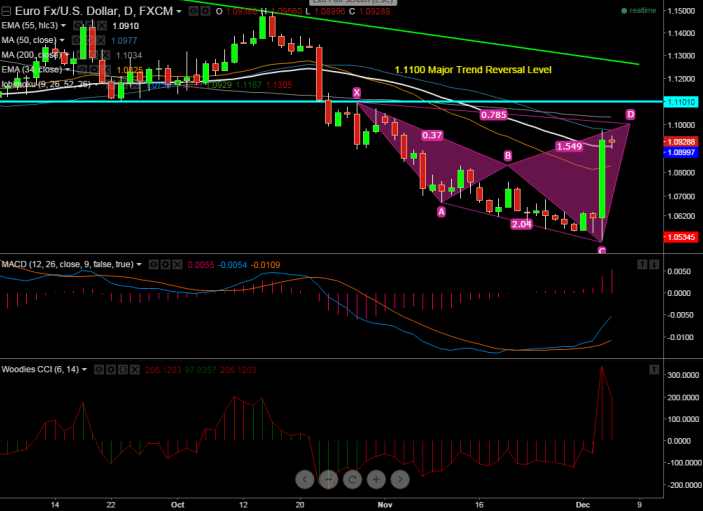Image resolution: width=703 pixels, height=511 pixels.
Task: Click the 1.549 ratio label
Action: tap(569, 146)
